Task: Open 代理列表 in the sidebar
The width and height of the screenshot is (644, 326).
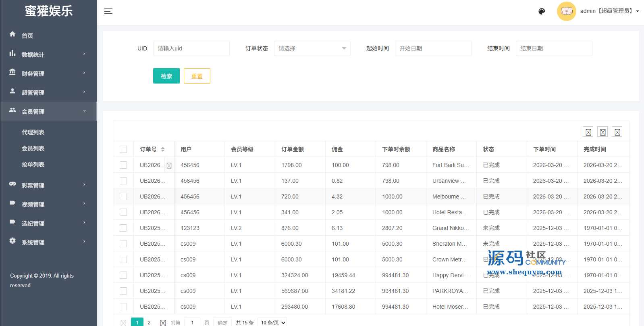Action: [33, 132]
